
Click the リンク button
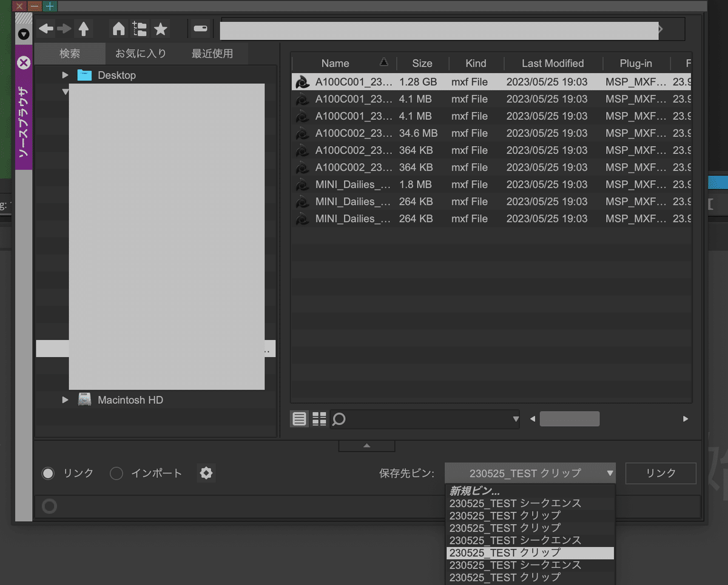pyautogui.click(x=661, y=473)
